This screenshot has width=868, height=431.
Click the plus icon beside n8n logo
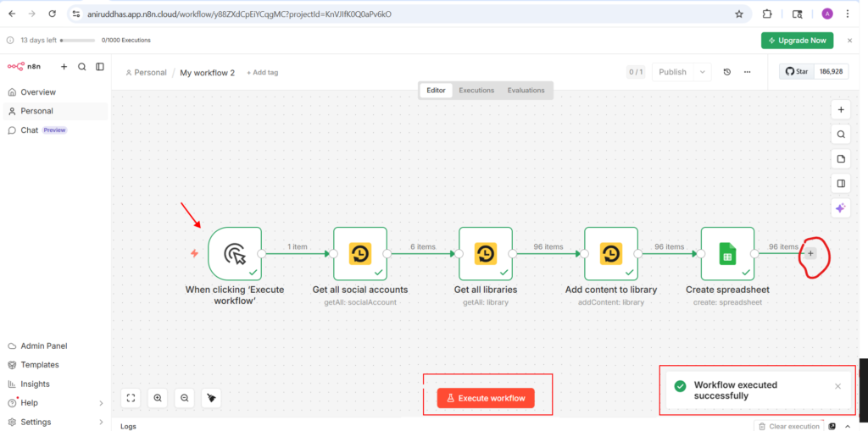point(64,66)
